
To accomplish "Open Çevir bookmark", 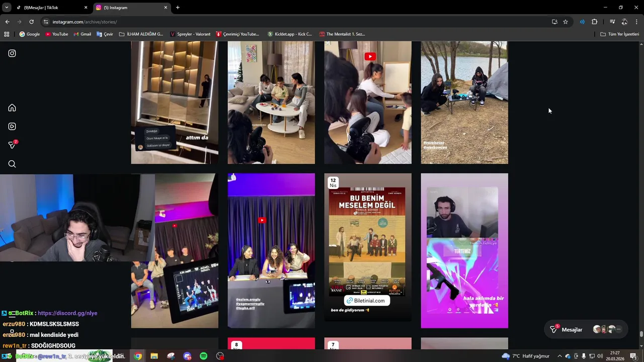I will tap(105, 34).
